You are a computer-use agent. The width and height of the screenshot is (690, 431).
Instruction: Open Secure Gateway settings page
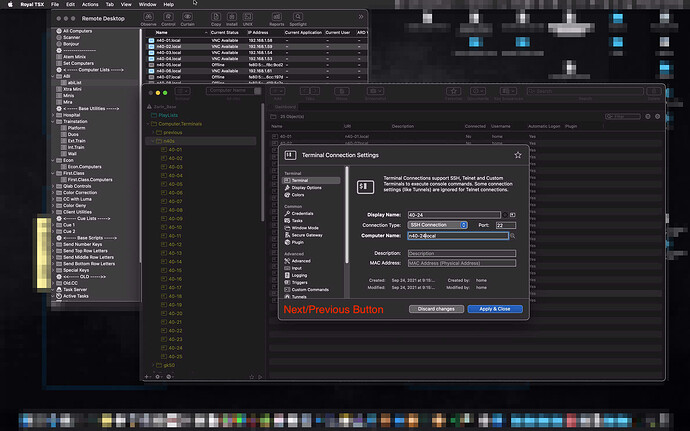308,234
